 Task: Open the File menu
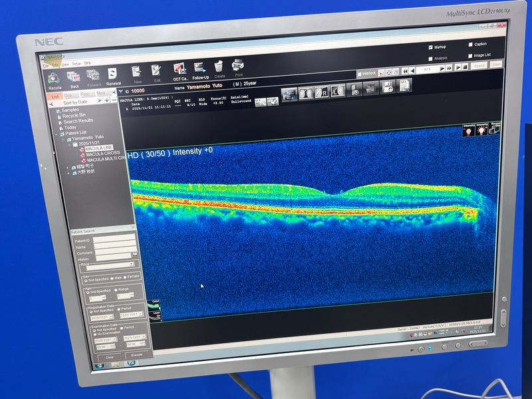point(46,65)
